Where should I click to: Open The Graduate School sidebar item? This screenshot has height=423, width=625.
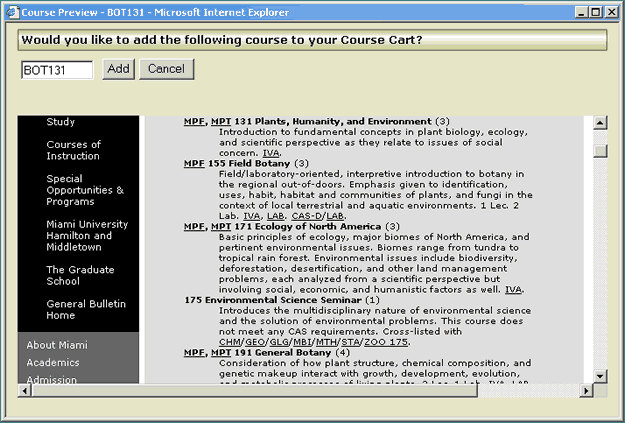click(x=80, y=275)
